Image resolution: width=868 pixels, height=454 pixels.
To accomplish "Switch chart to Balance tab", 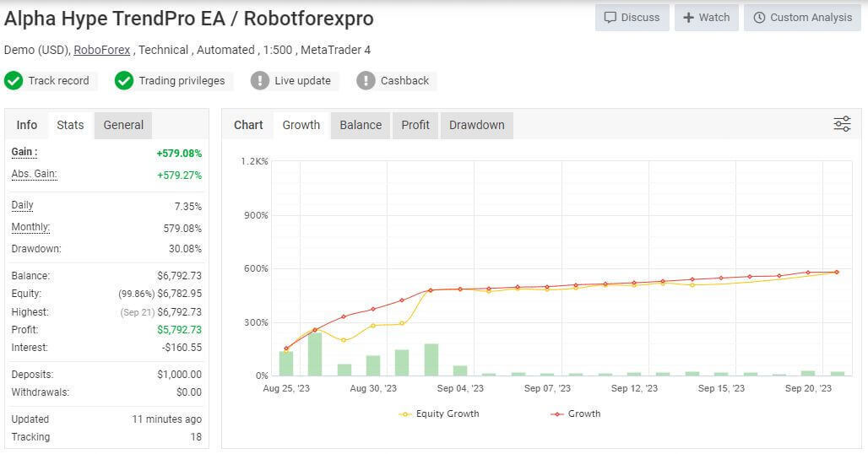I will [x=361, y=125].
